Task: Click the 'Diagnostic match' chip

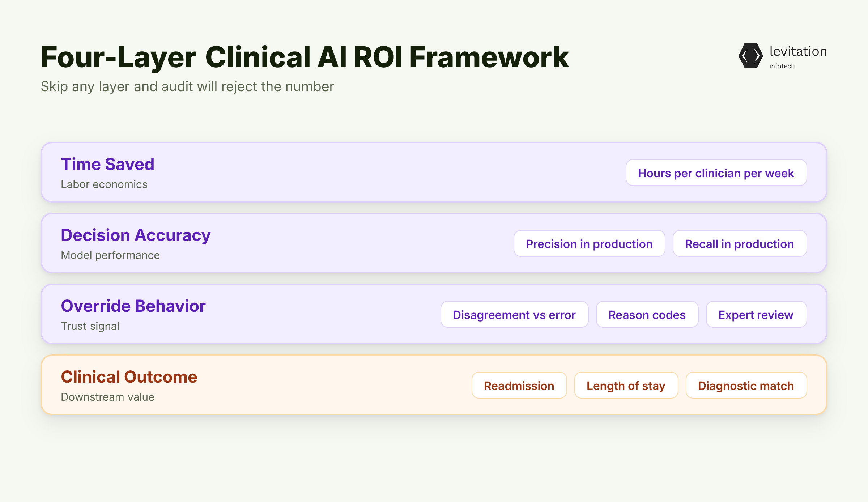Action: click(746, 386)
